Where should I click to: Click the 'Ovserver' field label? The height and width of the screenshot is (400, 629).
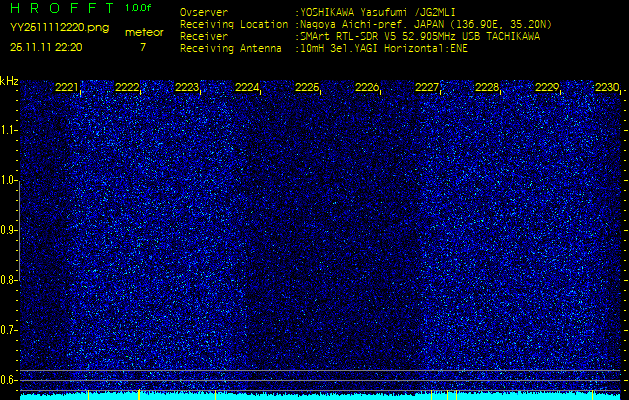pos(204,12)
